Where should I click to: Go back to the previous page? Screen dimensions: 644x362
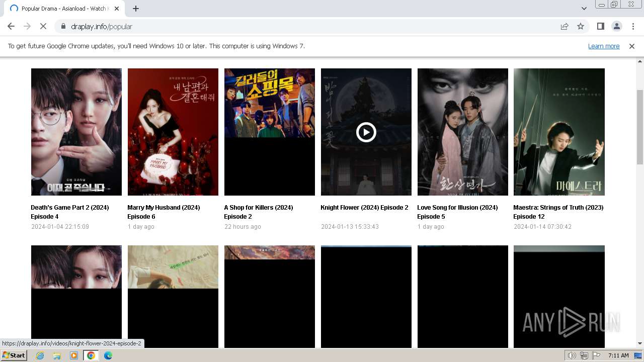(x=11, y=26)
